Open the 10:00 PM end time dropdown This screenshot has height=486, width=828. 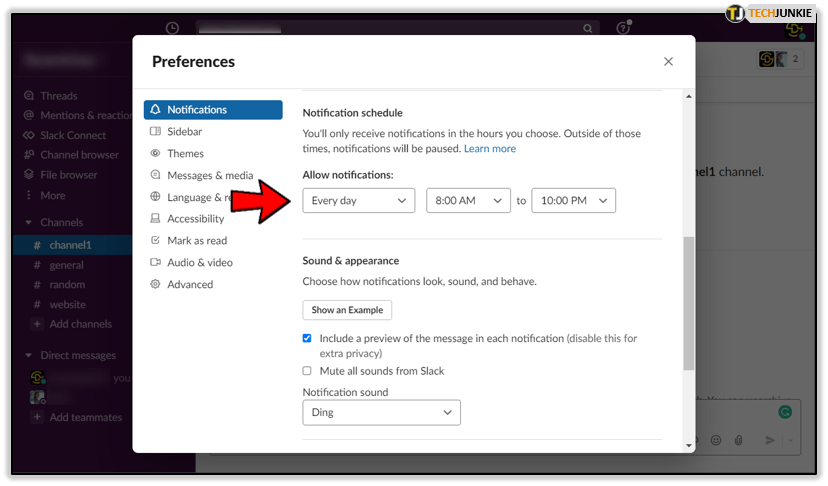573,201
